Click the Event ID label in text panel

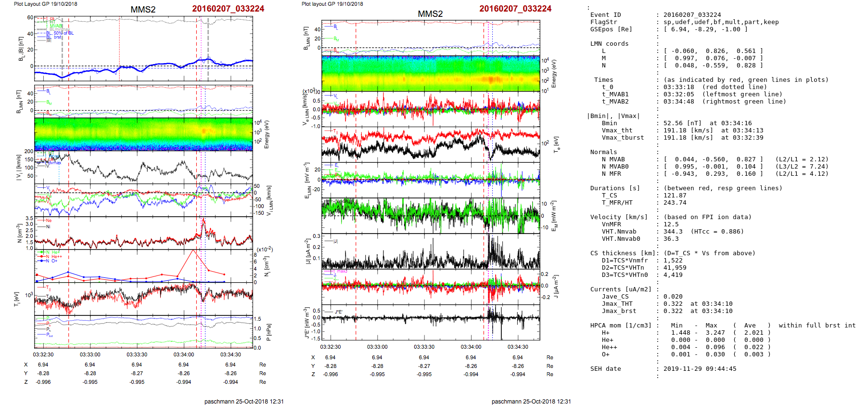click(x=605, y=15)
